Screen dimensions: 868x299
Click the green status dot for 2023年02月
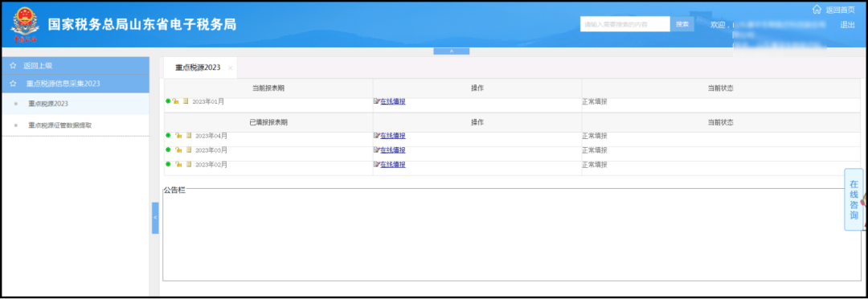(168, 164)
